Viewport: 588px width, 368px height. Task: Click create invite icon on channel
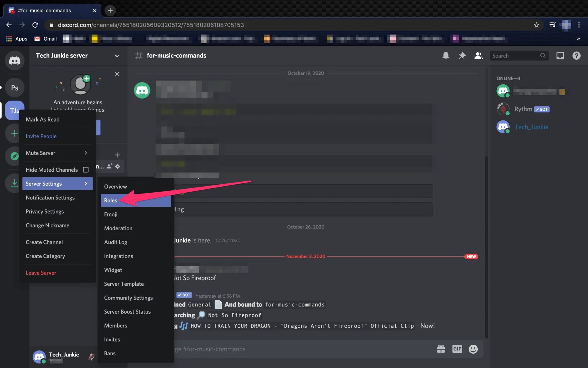click(109, 166)
